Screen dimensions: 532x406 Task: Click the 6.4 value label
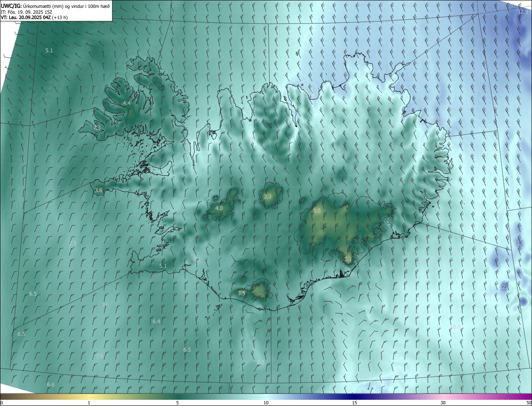coord(156,321)
